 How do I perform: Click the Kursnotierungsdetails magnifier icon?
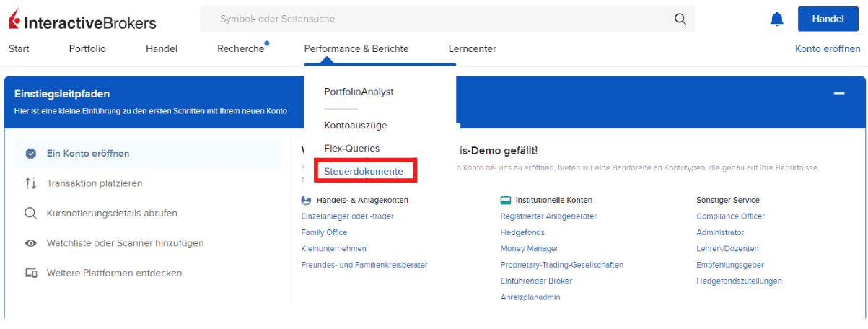click(30, 214)
